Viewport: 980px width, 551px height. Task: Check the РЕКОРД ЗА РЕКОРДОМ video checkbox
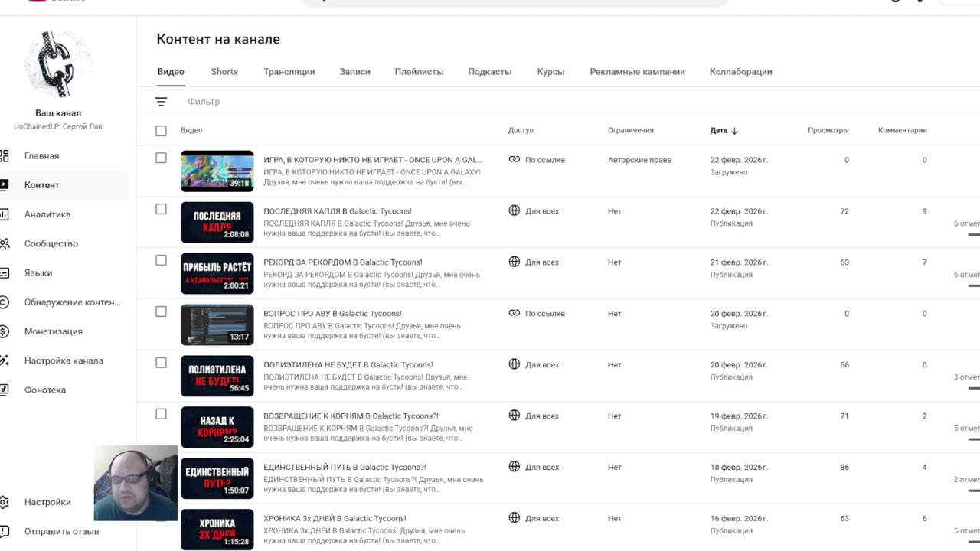161,260
